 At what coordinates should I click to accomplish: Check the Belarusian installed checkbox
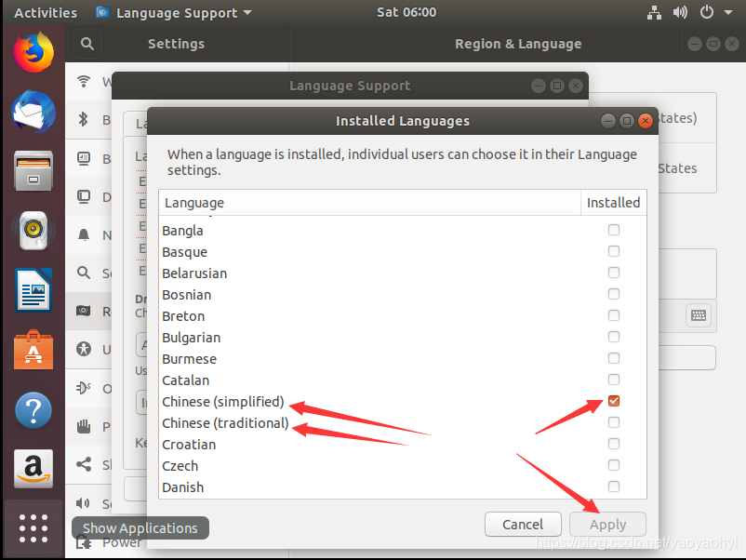coord(614,273)
